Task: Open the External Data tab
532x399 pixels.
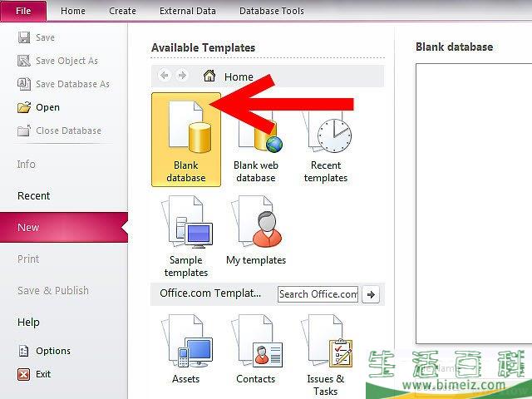Action: (x=188, y=11)
